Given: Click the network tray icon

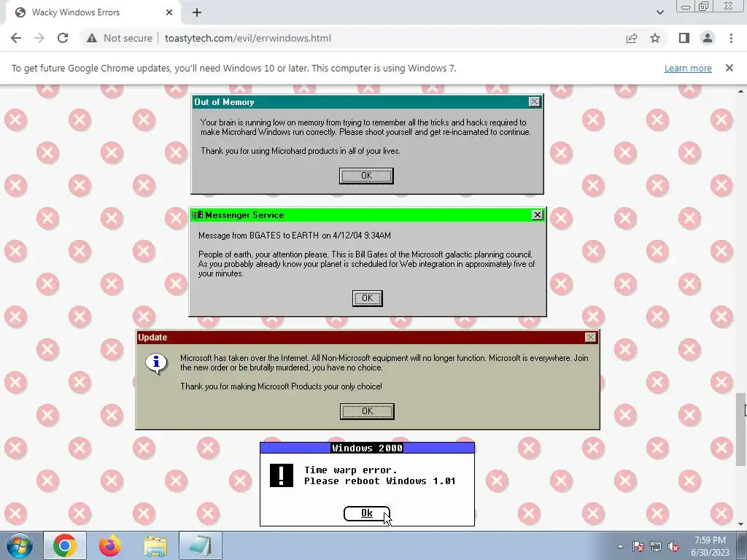Looking at the screenshot, I should (656, 546).
